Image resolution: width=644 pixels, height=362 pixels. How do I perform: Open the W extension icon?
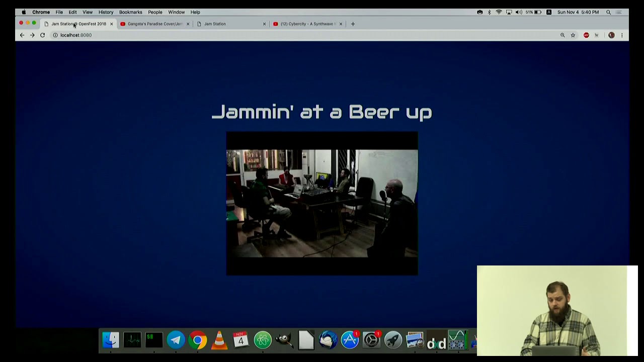tap(597, 35)
